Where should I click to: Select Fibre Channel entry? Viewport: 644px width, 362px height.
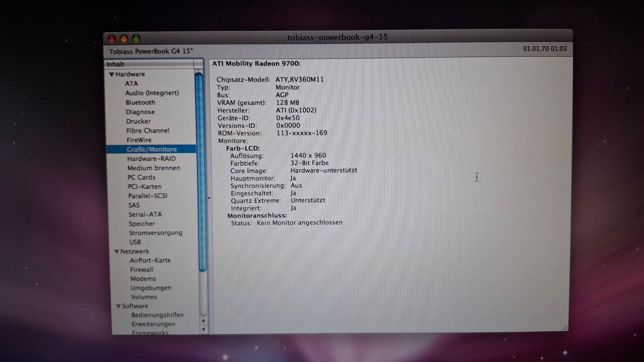pyautogui.click(x=148, y=131)
